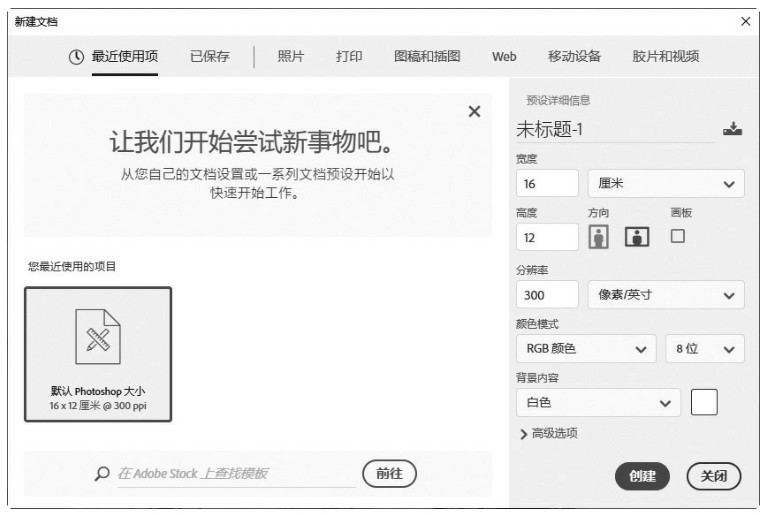Switch to the 移动设备 tab
766x515 pixels.
(574, 57)
